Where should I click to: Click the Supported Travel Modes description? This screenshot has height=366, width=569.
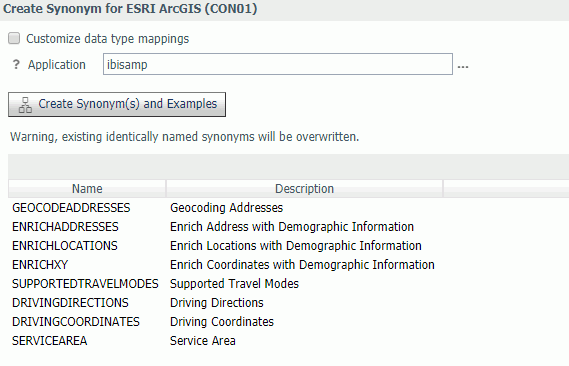click(234, 284)
